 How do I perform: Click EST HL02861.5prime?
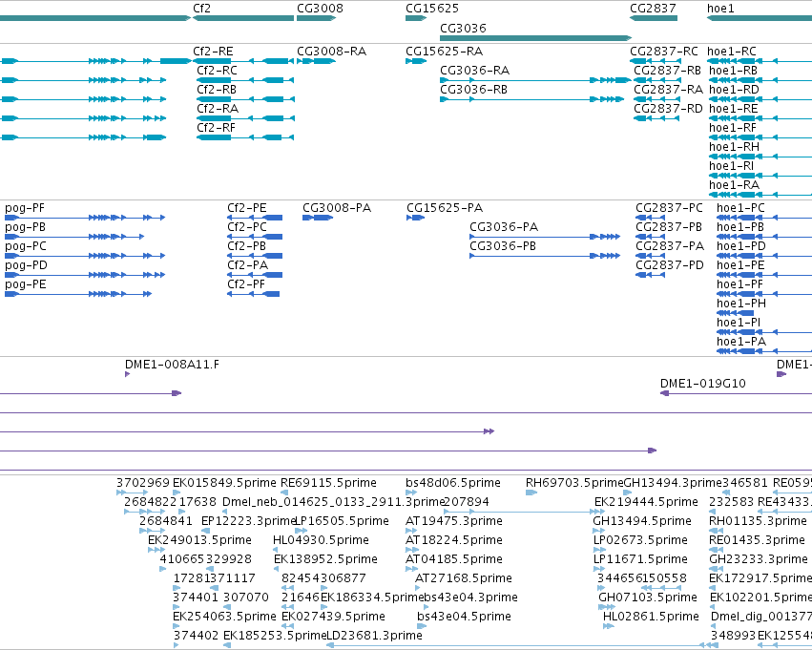pos(608,626)
